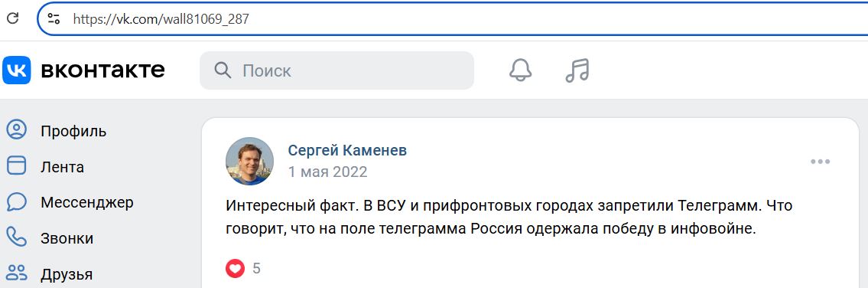Open the Профиль menu item
The image size is (868, 288).
pos(73,132)
